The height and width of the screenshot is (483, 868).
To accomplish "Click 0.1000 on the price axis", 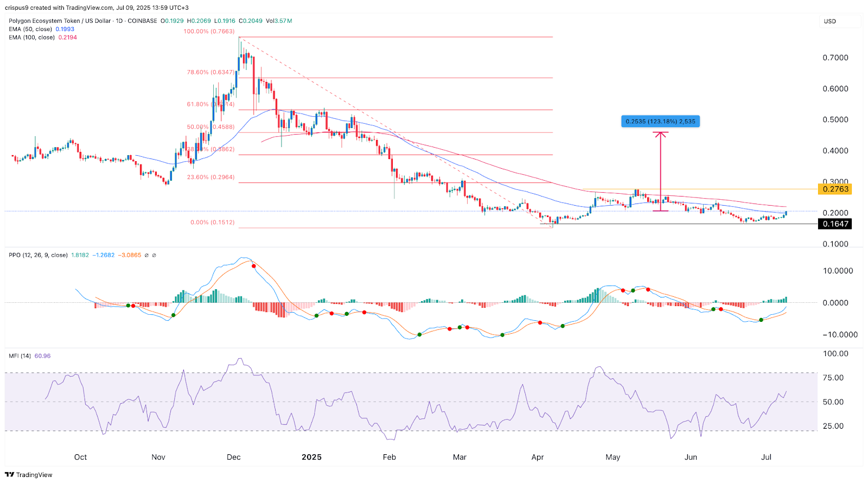I will [835, 244].
